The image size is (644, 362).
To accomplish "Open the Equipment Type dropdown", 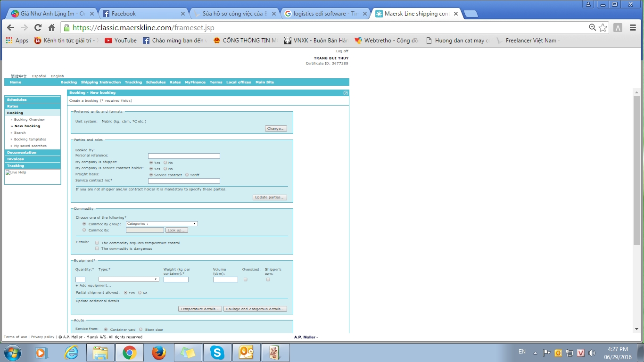I will (x=129, y=280).
